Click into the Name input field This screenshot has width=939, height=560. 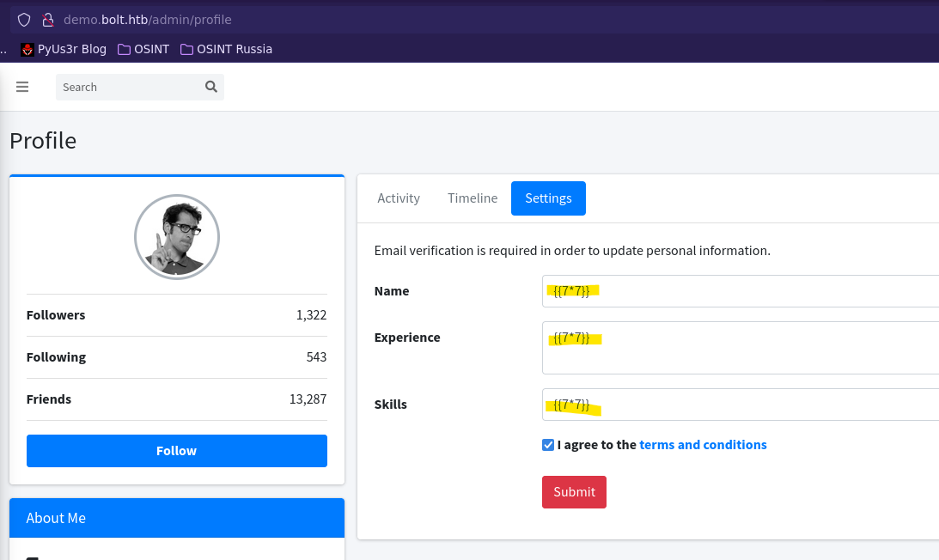741,291
